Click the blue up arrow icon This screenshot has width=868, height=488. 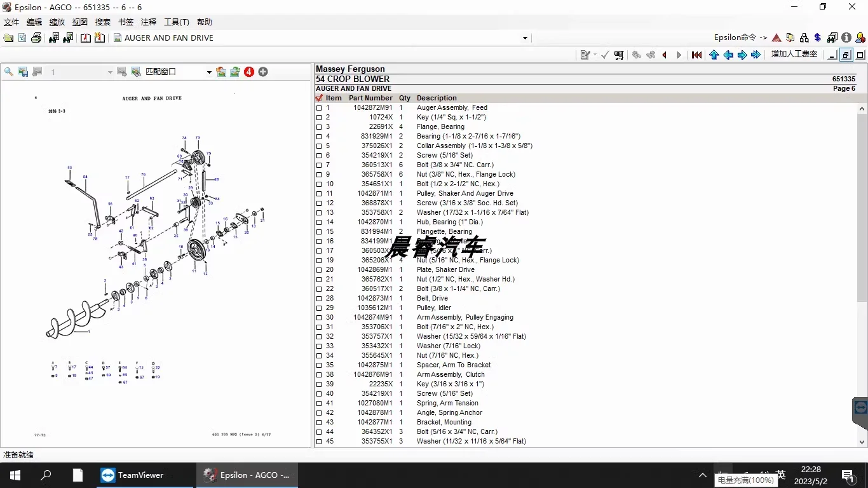(714, 55)
